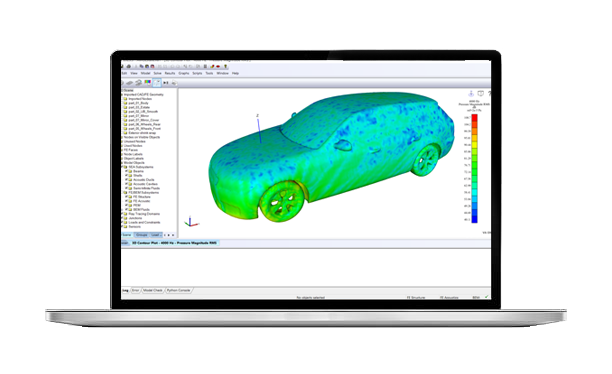
Task: Select Nodes on Visible Objects tree item
Action: pos(142,137)
